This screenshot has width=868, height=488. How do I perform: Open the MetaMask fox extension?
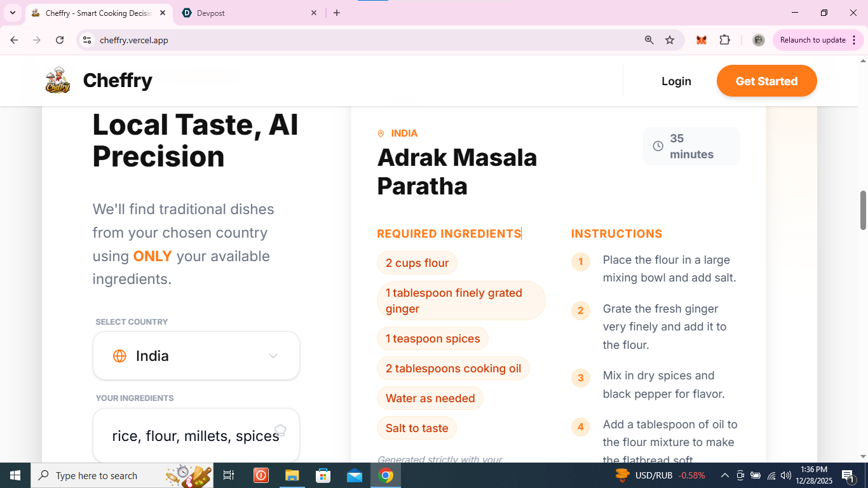coord(702,40)
